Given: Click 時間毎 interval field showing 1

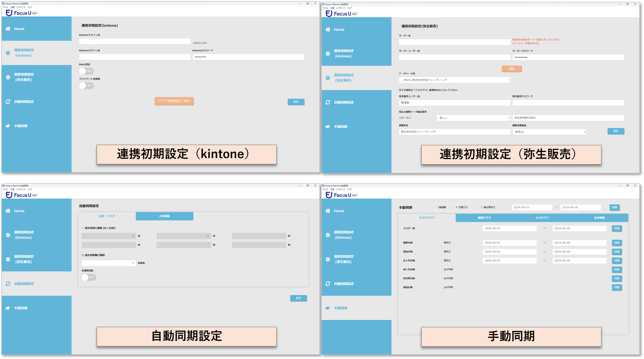Looking at the screenshot, I should click(109, 263).
